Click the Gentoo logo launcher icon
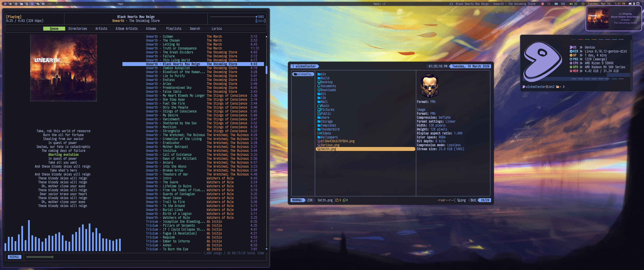644x270 pixels. pos(5,4)
